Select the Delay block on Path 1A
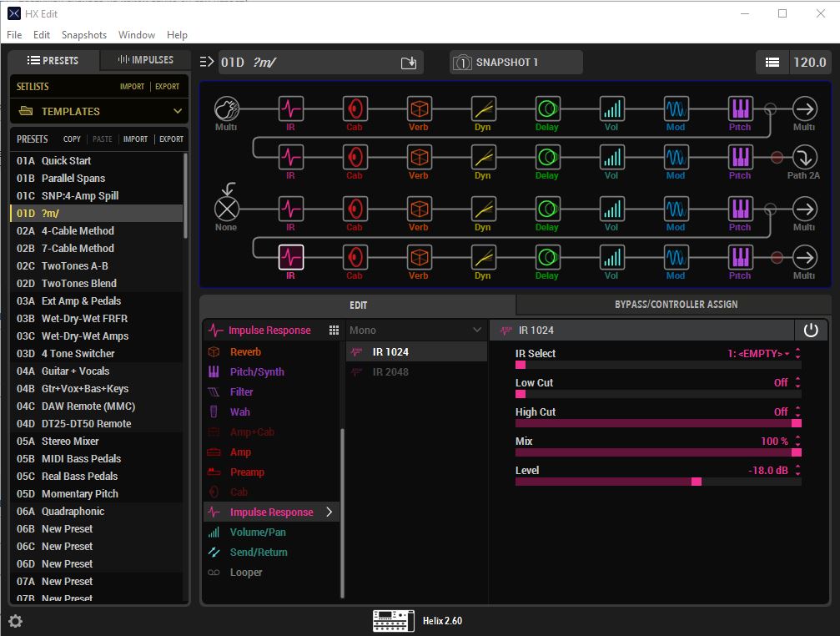 [x=547, y=109]
